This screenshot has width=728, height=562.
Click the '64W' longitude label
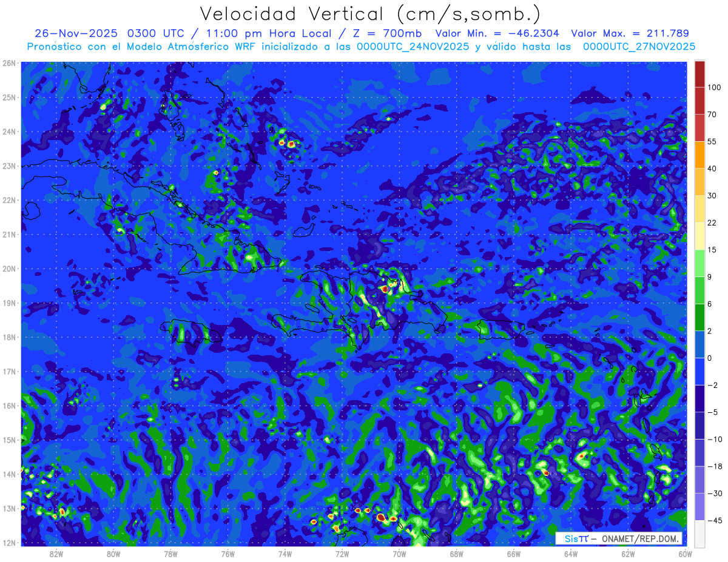tap(571, 554)
